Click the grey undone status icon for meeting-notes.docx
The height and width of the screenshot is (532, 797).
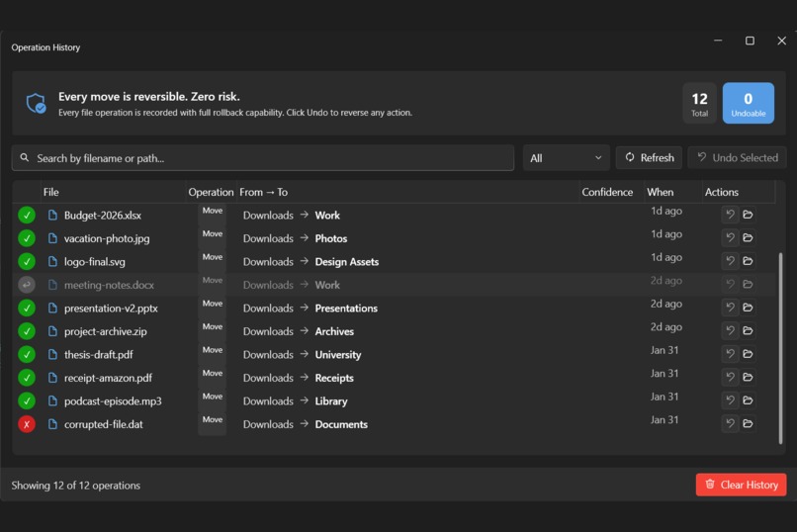(x=27, y=285)
